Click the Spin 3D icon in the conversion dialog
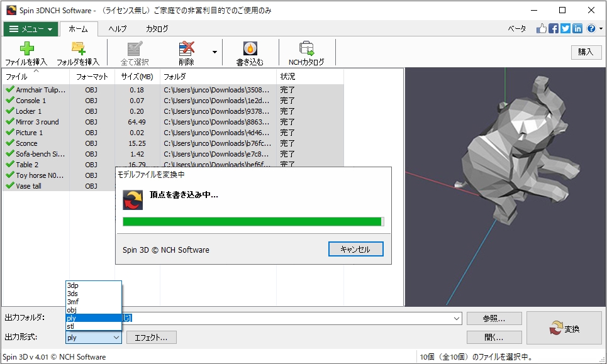The image size is (607, 364). click(133, 199)
